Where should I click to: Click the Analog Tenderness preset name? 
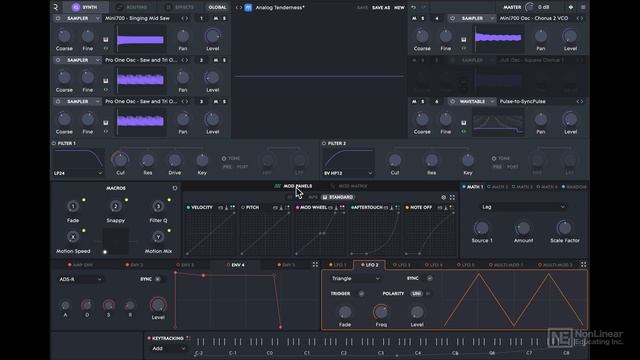click(280, 7)
